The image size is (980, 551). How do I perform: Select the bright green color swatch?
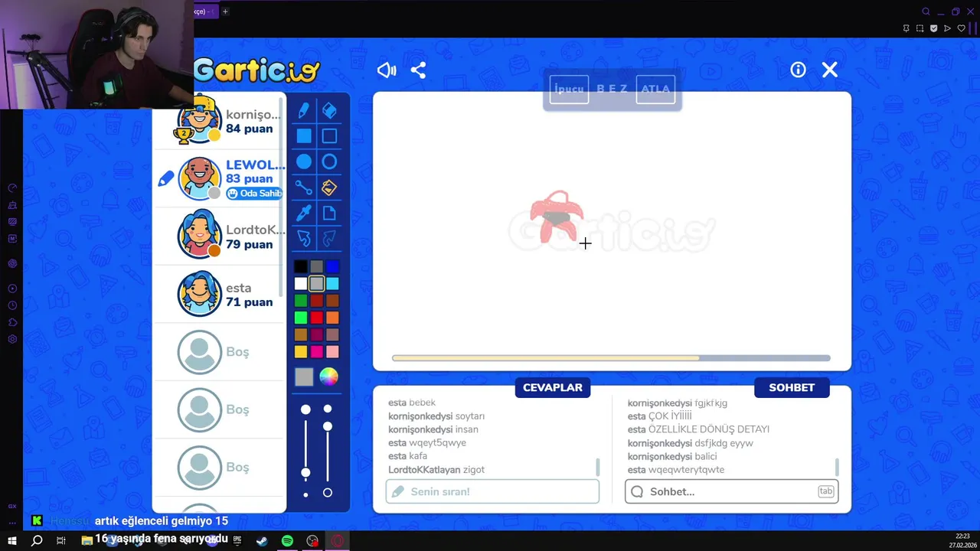[301, 318]
